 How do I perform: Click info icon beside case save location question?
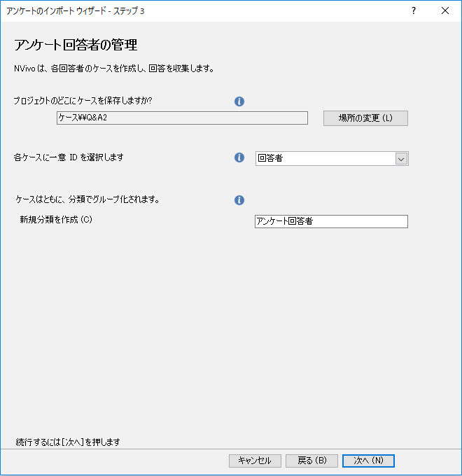pyautogui.click(x=239, y=101)
